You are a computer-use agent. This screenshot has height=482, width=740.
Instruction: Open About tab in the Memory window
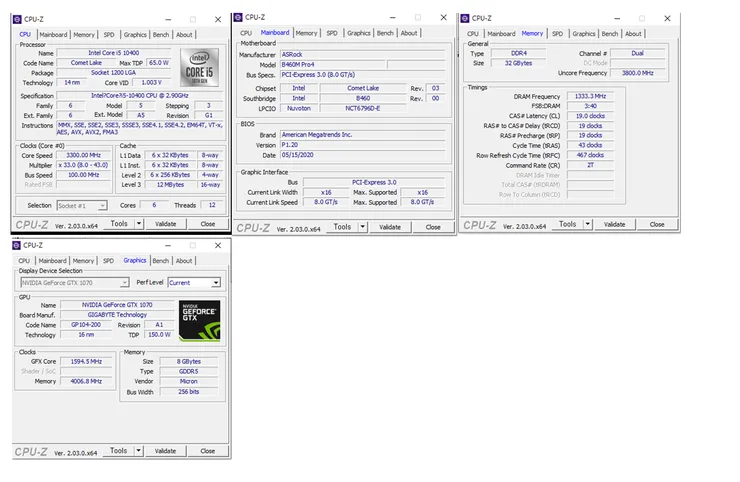(633, 34)
